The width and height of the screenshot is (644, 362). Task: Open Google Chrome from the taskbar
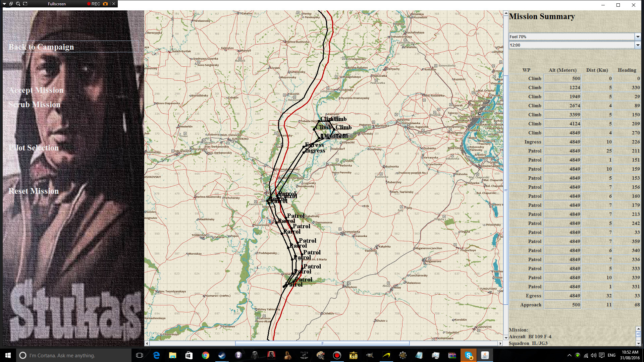(205, 355)
